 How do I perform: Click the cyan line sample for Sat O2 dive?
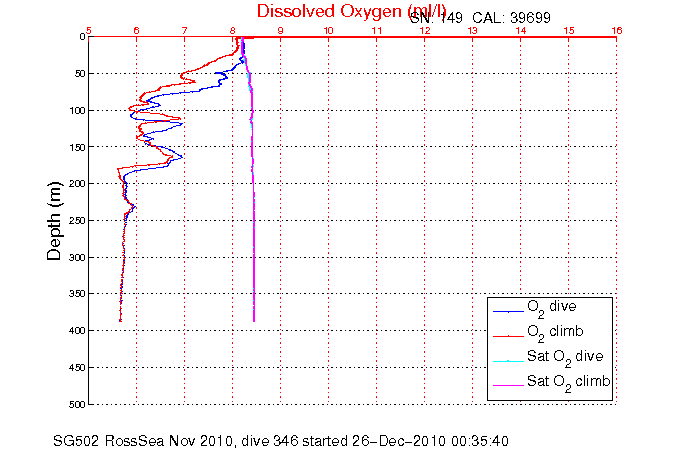(508, 361)
